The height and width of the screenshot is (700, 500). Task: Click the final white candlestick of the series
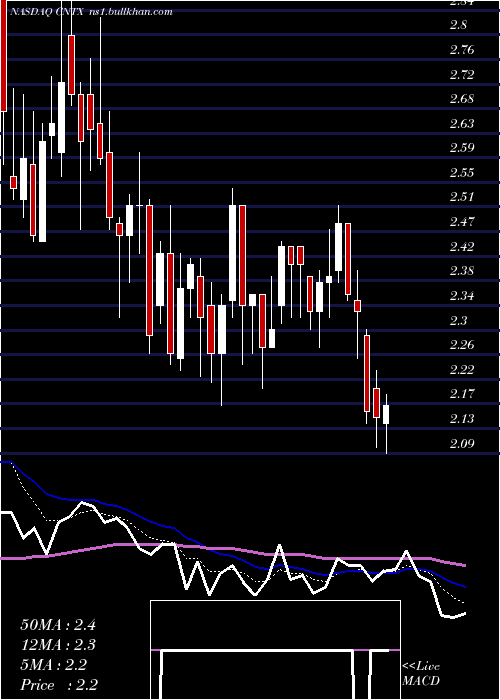point(386,414)
